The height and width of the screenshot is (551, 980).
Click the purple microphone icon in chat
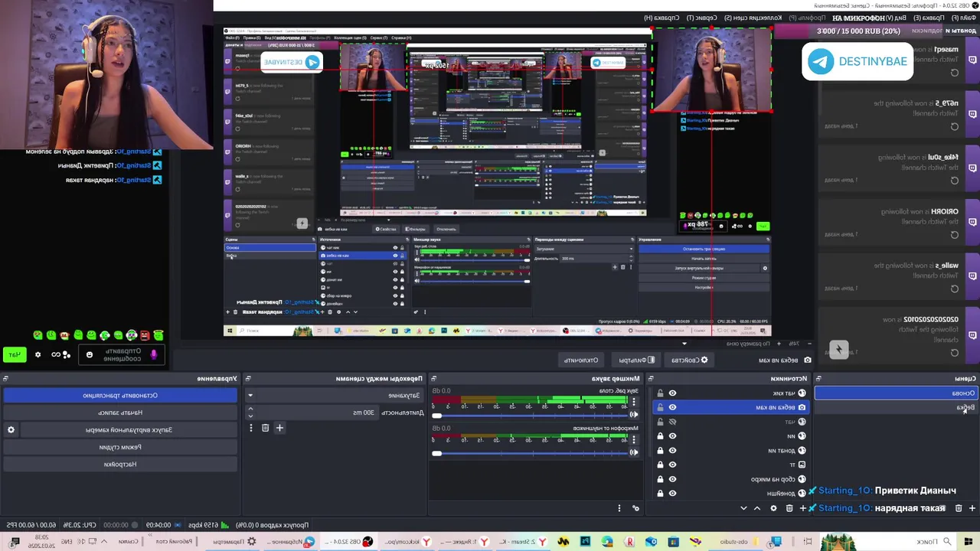(x=154, y=354)
